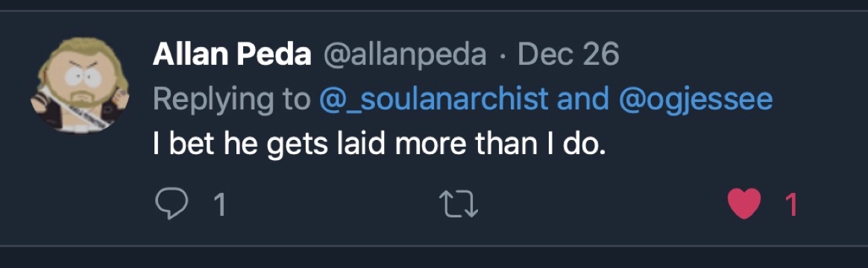Unlike the tweet via red heart
This screenshot has width=868, height=268.
tap(744, 205)
